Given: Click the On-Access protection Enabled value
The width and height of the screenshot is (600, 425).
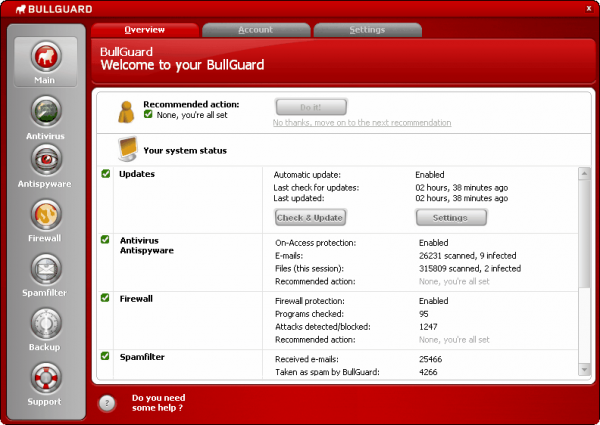Looking at the screenshot, I should pyautogui.click(x=434, y=243).
